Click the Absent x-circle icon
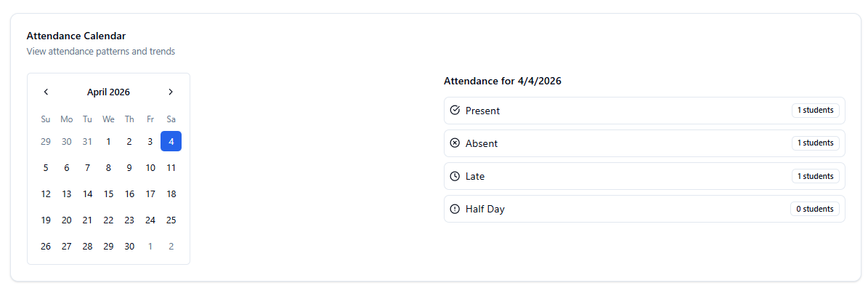This screenshot has height=291, width=868. coord(455,143)
